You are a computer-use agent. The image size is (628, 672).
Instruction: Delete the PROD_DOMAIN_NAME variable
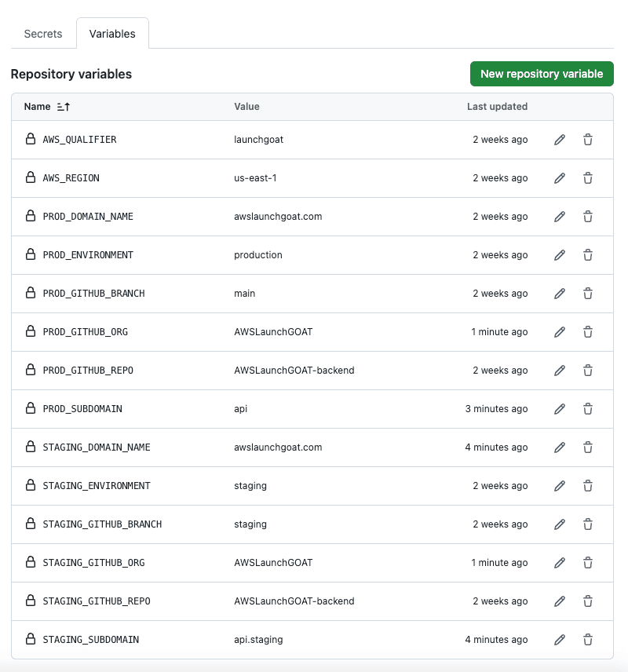coord(588,217)
